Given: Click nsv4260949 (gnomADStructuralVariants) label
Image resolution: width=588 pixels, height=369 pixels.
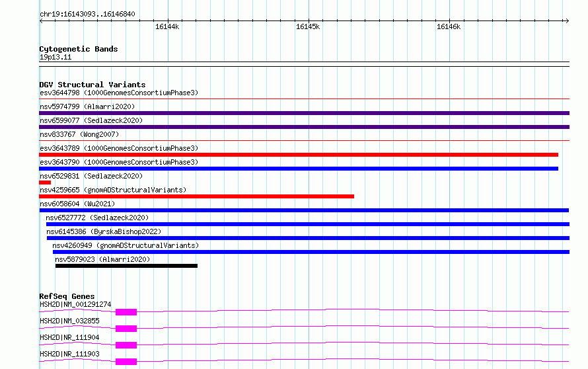Looking at the screenshot, I should point(126,245).
